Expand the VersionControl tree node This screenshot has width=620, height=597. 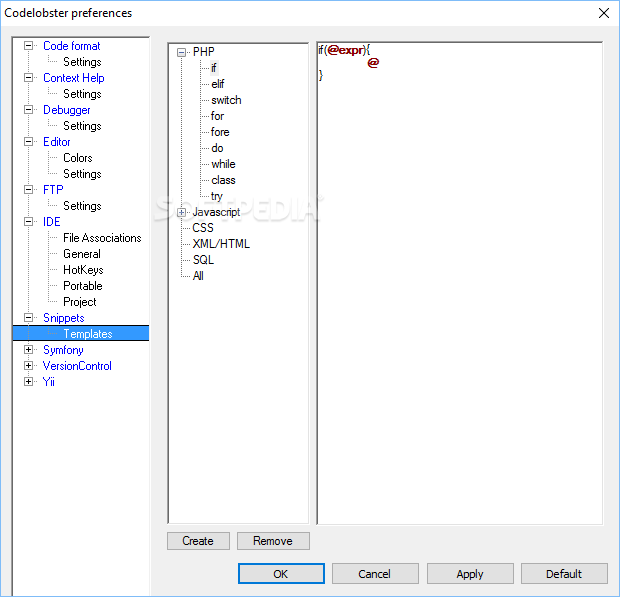pyautogui.click(x=28, y=366)
